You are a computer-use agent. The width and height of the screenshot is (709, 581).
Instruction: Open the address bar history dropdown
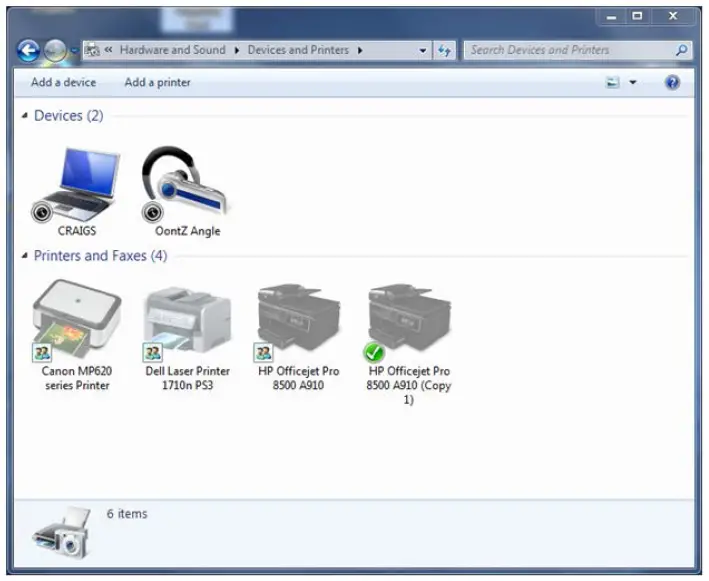point(423,50)
